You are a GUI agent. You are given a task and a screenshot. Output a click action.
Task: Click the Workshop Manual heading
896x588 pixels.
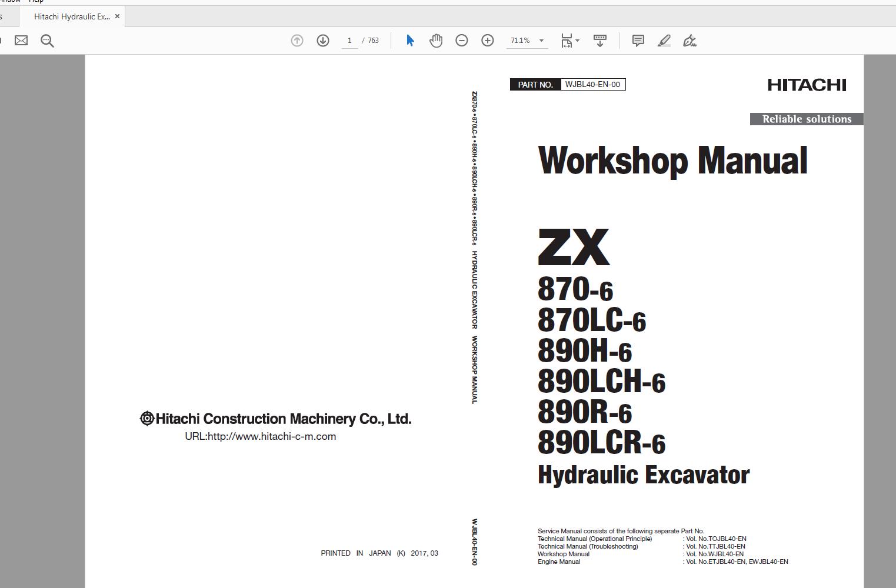point(672,161)
